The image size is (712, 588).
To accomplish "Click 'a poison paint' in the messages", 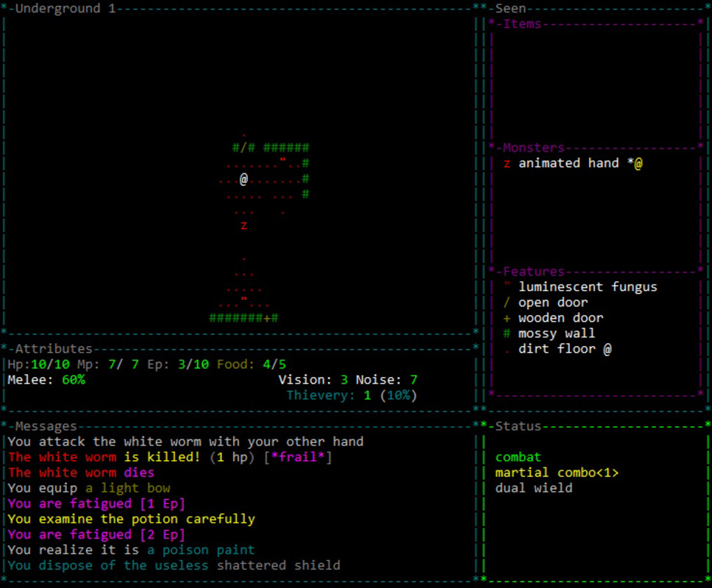I will (201, 550).
